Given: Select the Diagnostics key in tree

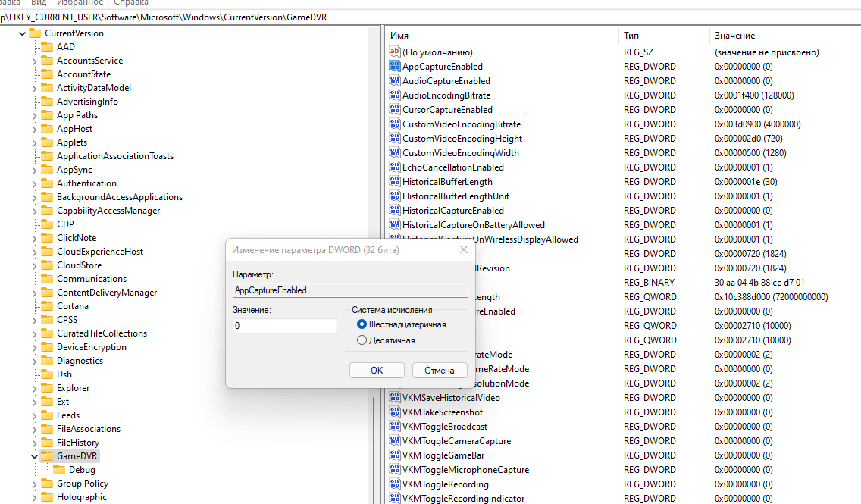Looking at the screenshot, I should click(x=80, y=361).
